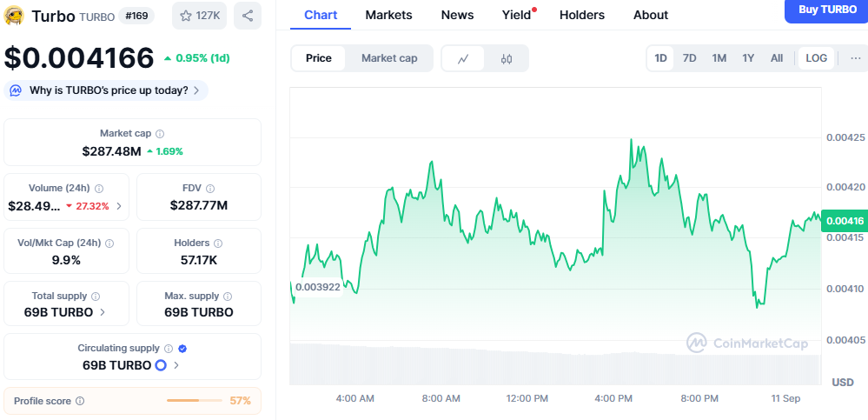Click the Holders info icon

tap(218, 243)
